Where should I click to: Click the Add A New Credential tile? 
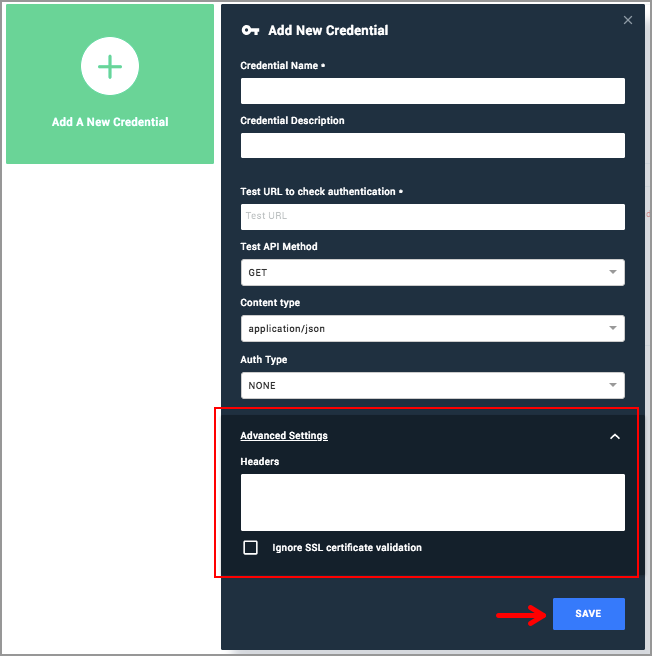110,84
